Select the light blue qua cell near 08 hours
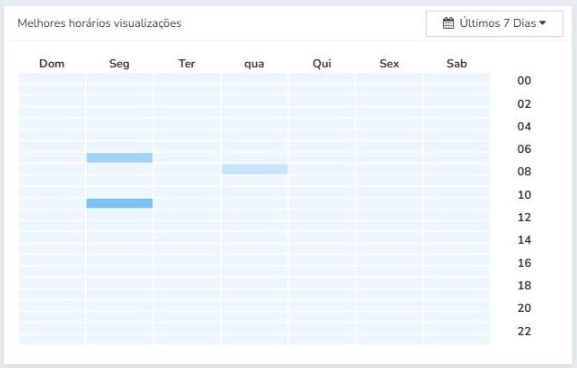 click(255, 169)
